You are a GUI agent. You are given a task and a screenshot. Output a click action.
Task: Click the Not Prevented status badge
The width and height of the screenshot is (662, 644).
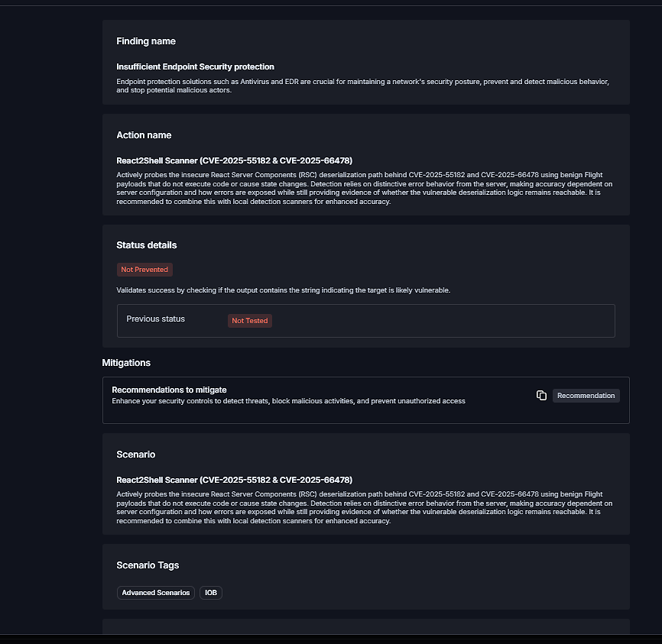(x=145, y=270)
